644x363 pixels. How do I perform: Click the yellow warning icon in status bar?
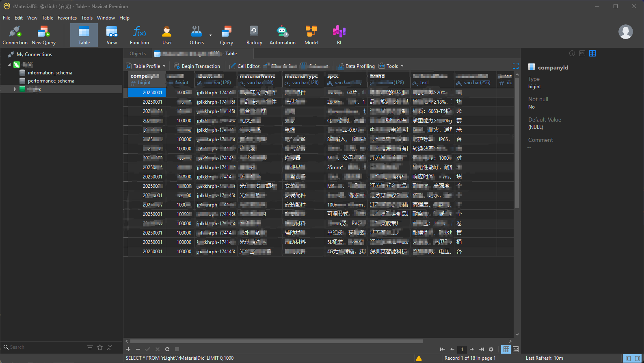pos(419,358)
